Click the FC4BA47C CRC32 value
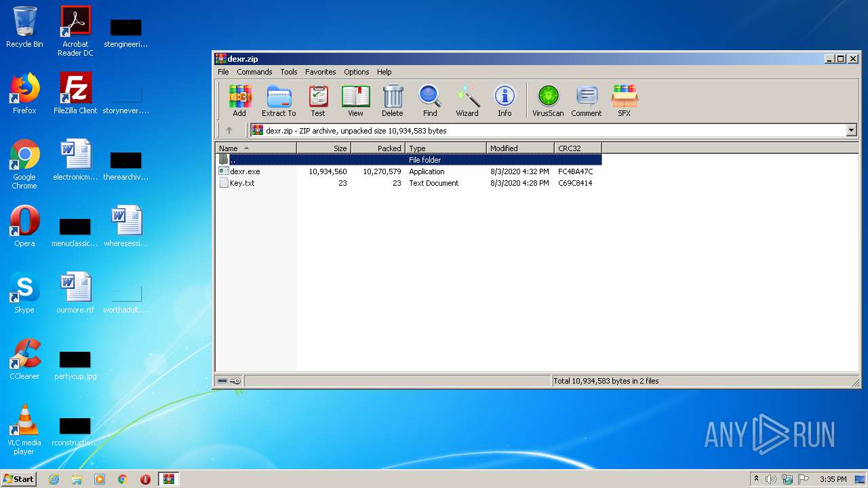Image resolution: width=868 pixels, height=488 pixels. pyautogui.click(x=575, y=171)
